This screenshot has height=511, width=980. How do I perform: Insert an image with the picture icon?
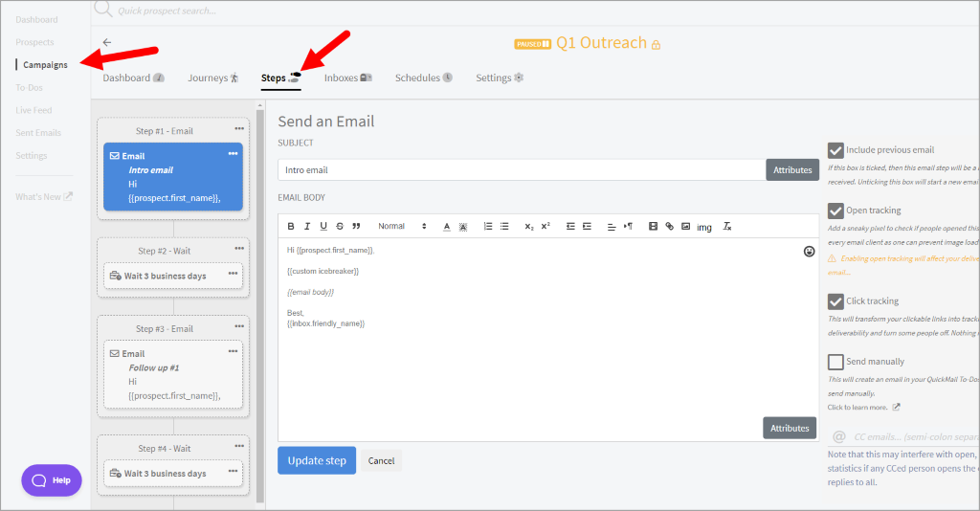(685, 226)
